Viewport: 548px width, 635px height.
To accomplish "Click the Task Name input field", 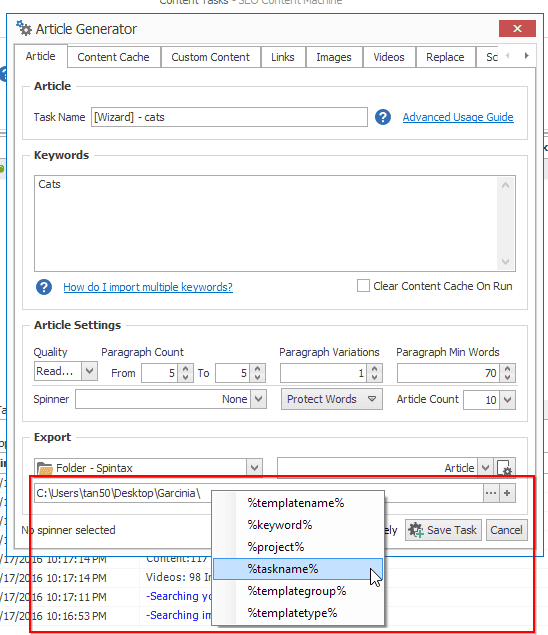I will point(229,117).
